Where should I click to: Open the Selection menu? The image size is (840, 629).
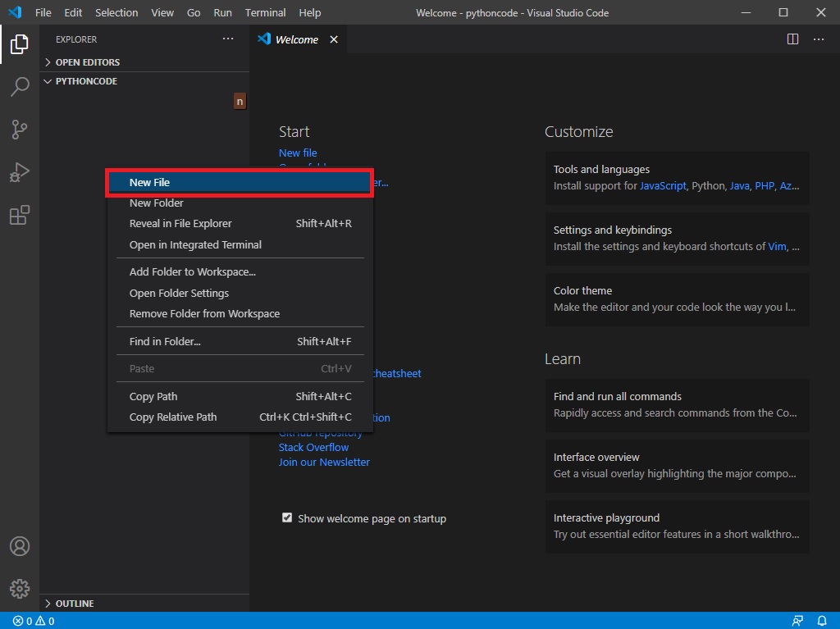coord(116,12)
